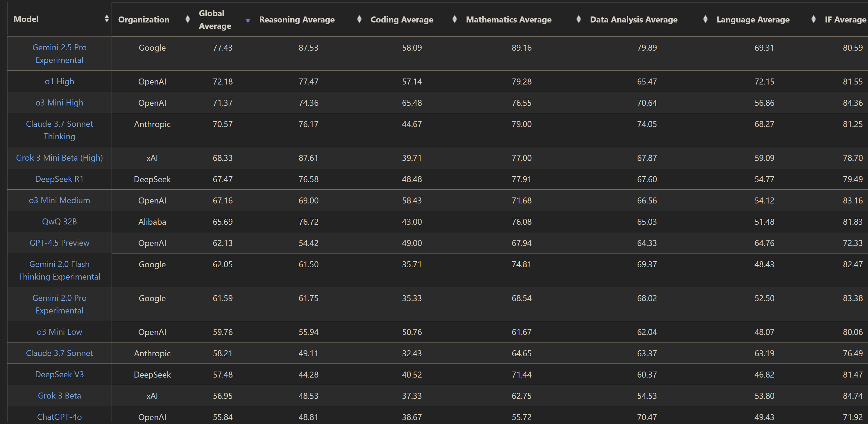
Task: Click Alibaba organization cell
Action: 152,222
